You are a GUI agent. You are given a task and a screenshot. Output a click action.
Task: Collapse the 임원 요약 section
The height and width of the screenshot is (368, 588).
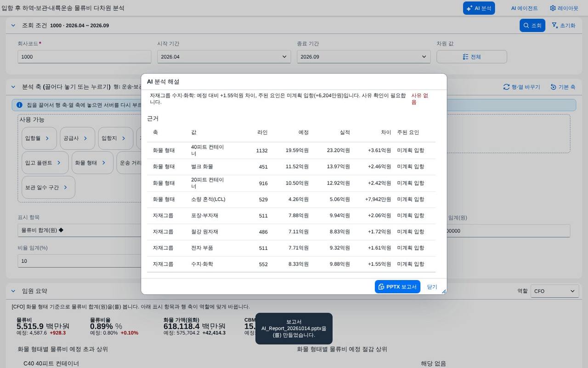click(x=13, y=291)
